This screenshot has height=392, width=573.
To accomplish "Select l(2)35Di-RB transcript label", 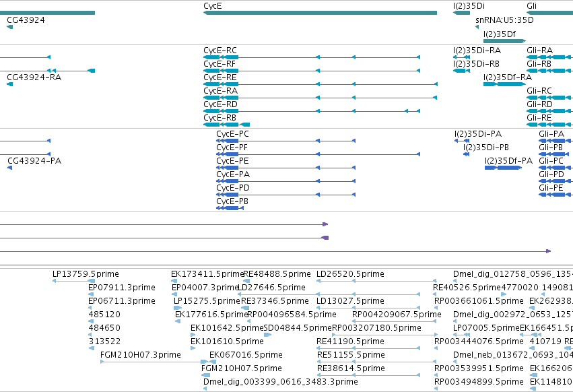I will tap(476, 63).
